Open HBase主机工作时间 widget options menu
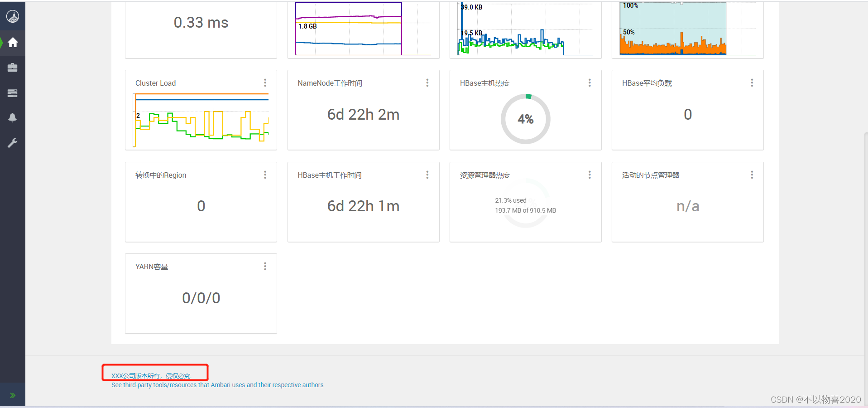The image size is (868, 408). 427,175
